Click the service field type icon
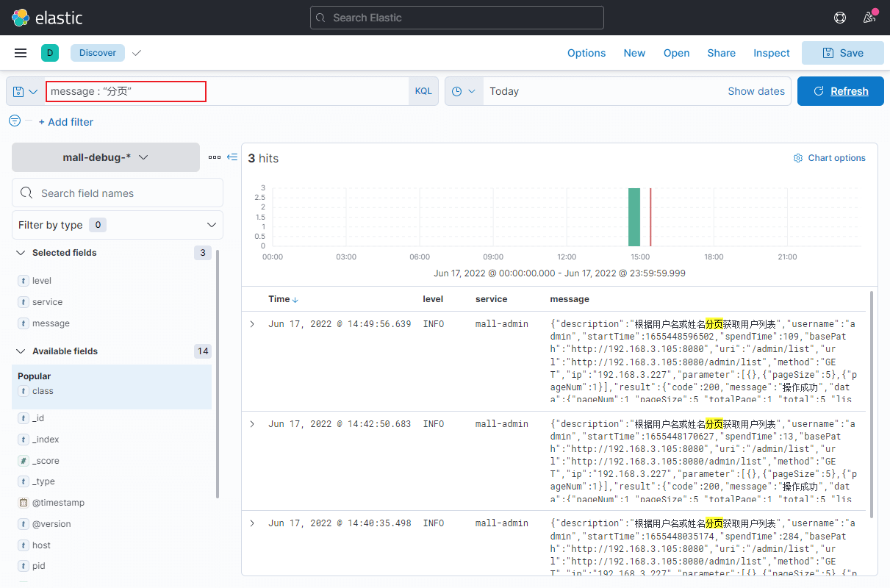Viewport: 890px width, 588px height. (x=24, y=302)
